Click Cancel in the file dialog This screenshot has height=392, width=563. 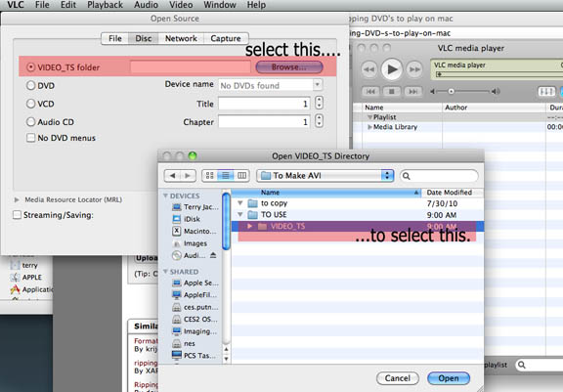pos(398,378)
